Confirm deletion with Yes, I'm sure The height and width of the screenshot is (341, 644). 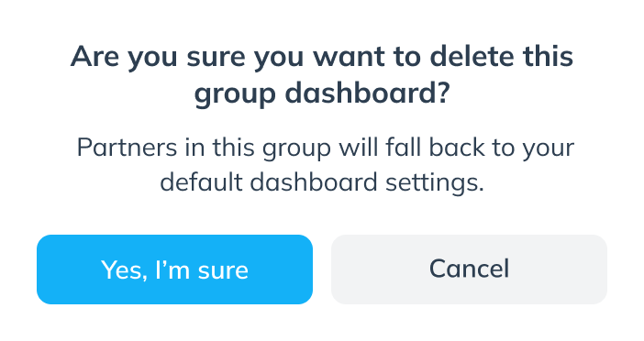174,269
